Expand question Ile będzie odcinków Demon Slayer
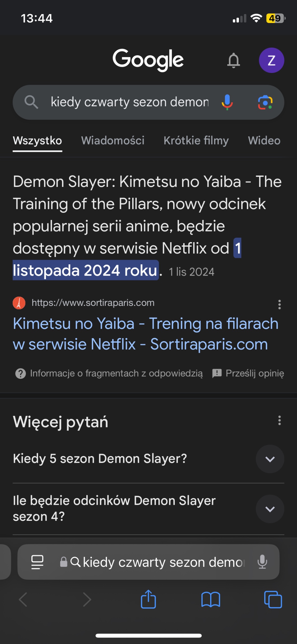Screen dimensions: 297x644 [x=270, y=509]
